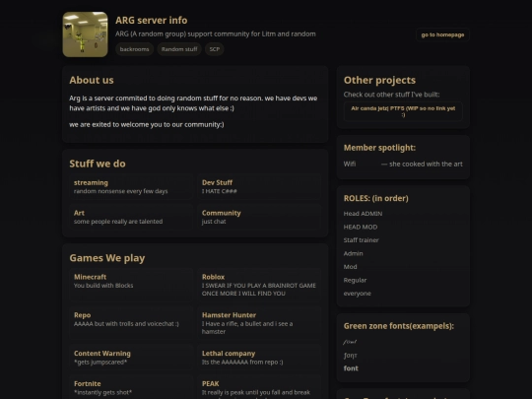Click the 'Mod' role entry
This screenshot has width=532, height=399.
350,267
